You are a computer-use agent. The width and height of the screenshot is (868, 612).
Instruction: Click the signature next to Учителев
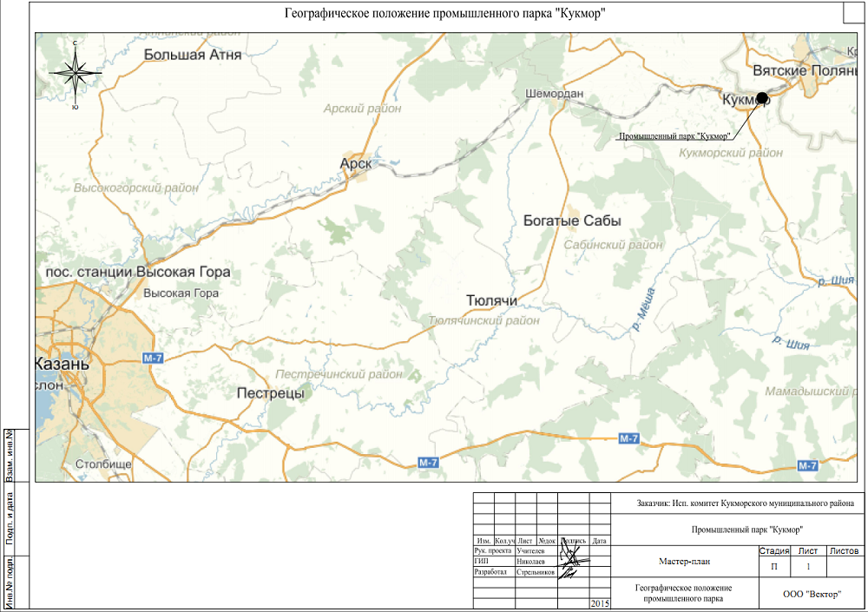[569, 550]
